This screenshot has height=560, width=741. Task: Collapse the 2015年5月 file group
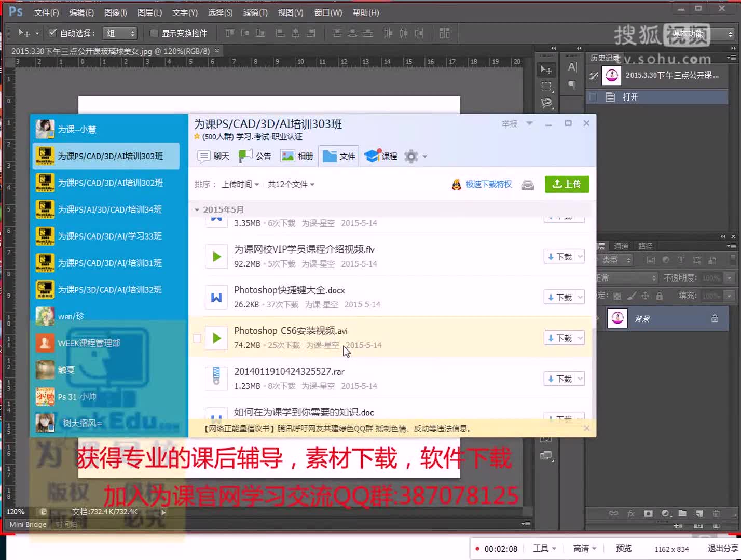click(x=197, y=209)
